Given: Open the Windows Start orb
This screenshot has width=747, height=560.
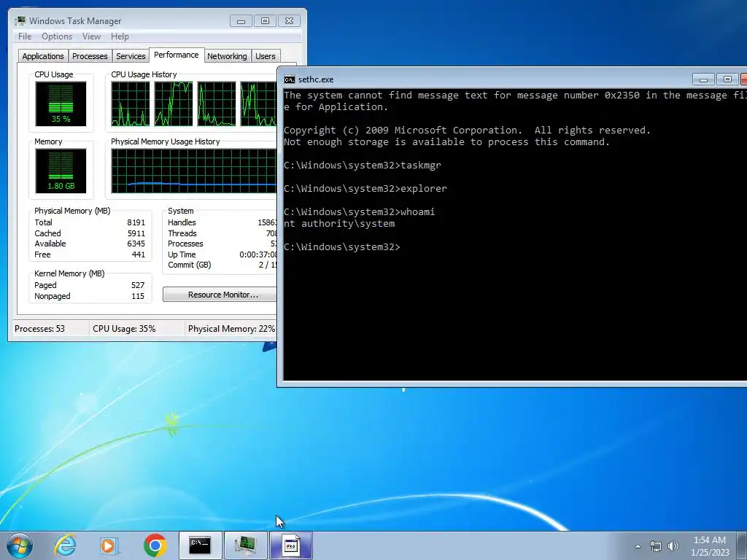Looking at the screenshot, I should (x=20, y=545).
